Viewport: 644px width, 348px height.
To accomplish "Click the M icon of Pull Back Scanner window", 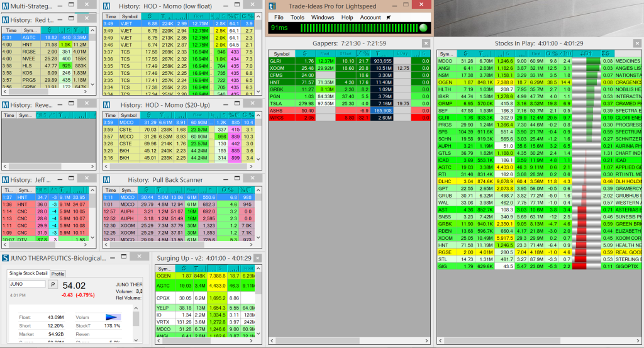I will pyautogui.click(x=106, y=180).
